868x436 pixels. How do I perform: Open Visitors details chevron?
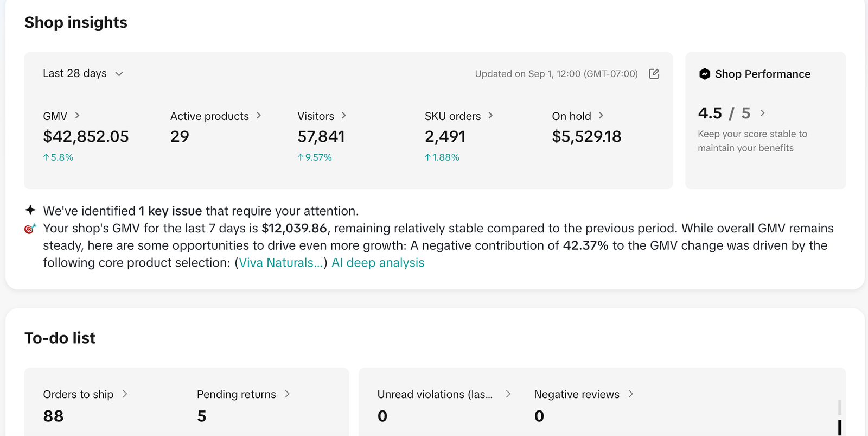coord(344,115)
